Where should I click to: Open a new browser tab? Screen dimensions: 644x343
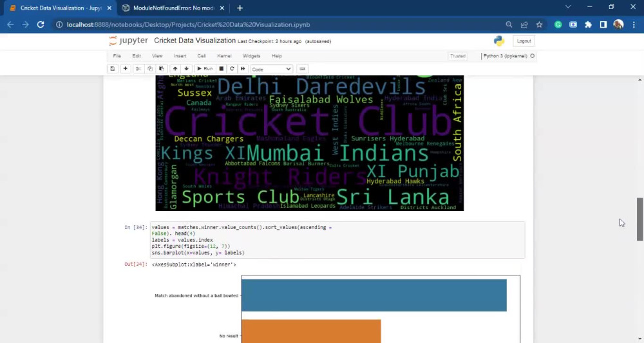click(x=240, y=8)
